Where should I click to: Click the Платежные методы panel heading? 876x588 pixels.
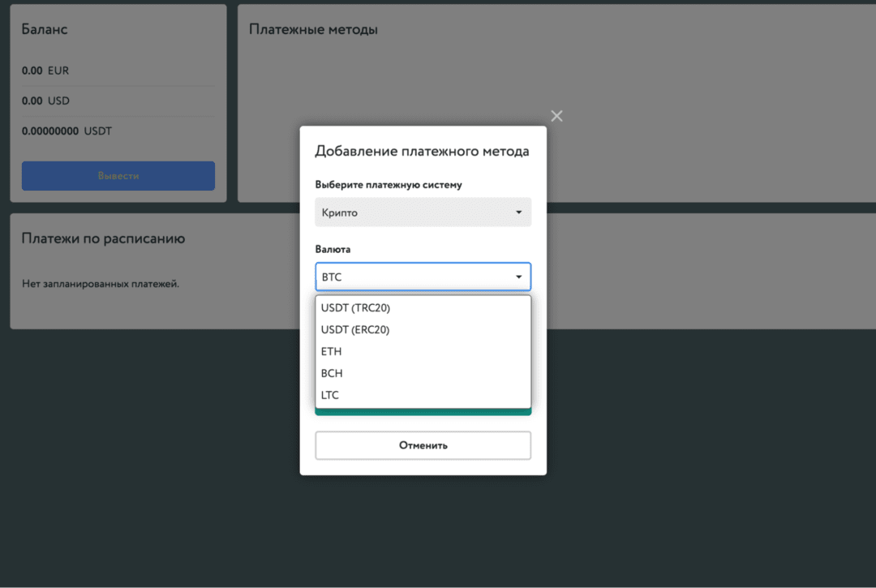click(x=313, y=30)
